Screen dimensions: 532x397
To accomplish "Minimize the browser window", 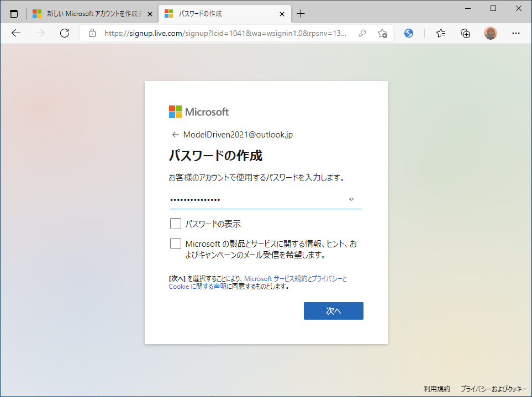I will 468,8.
